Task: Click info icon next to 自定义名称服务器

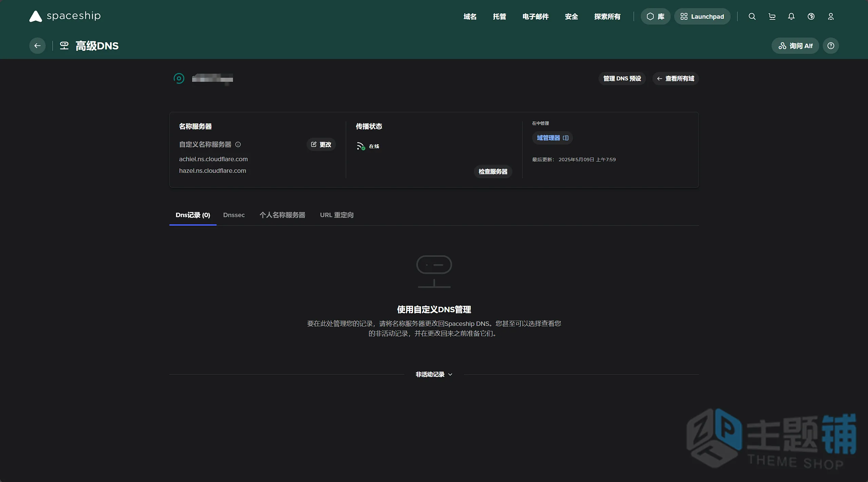Action: (x=238, y=145)
